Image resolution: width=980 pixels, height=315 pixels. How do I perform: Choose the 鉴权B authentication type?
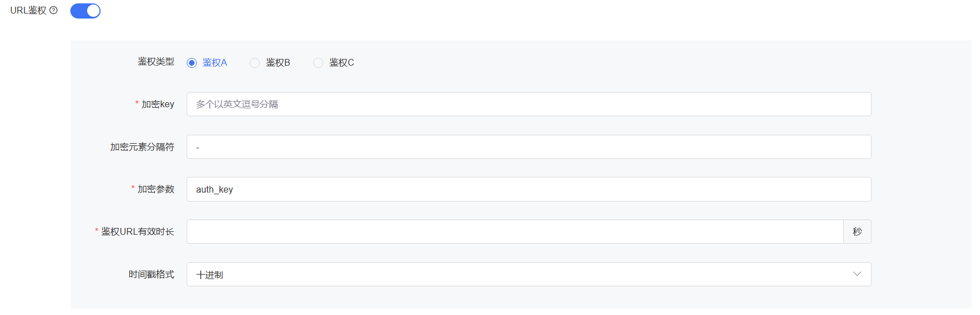pyautogui.click(x=255, y=63)
